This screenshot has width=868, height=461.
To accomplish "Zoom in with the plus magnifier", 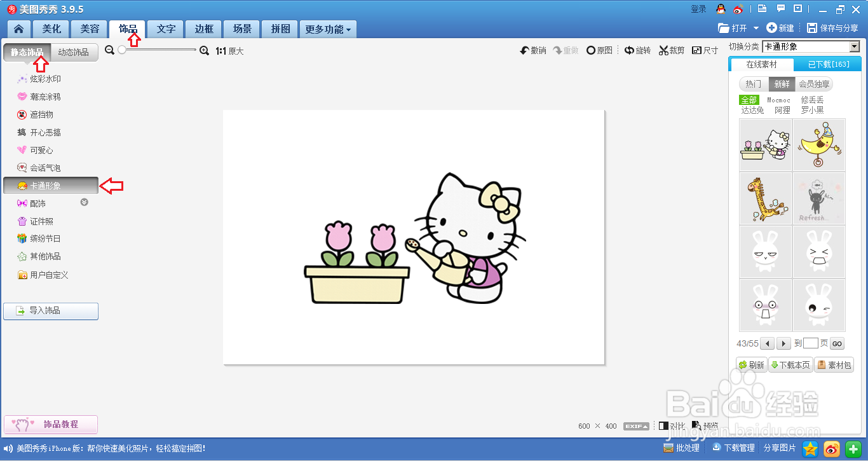I will point(205,50).
